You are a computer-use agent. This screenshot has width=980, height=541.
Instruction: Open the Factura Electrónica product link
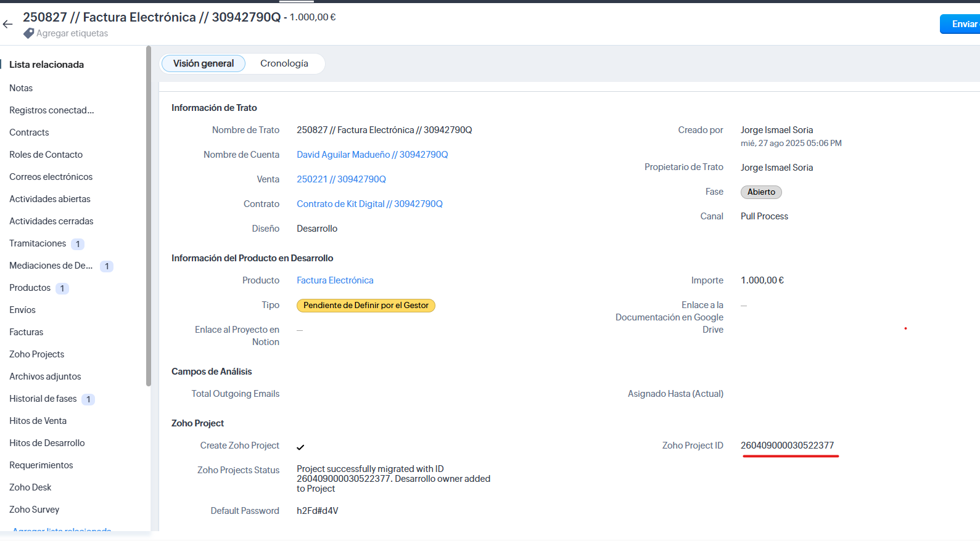[335, 280]
